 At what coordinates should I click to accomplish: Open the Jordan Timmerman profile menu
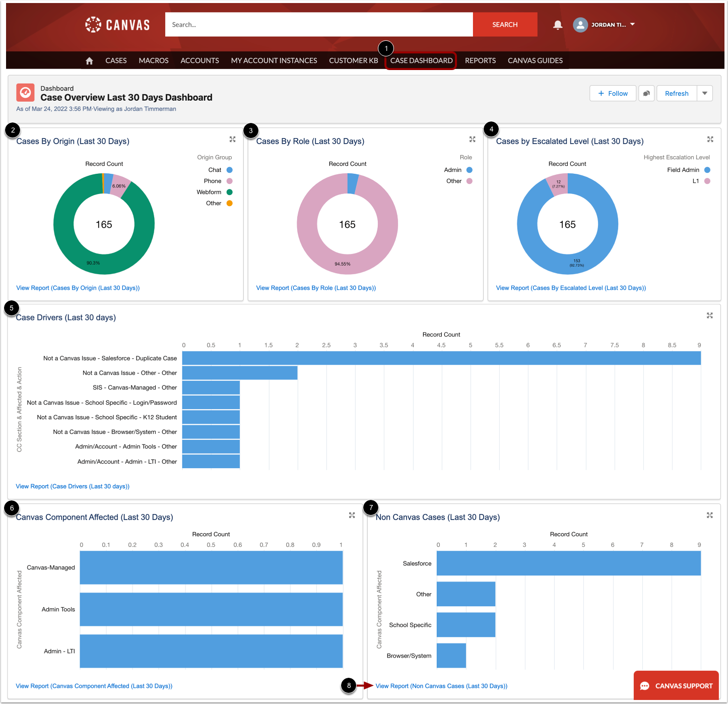(604, 24)
